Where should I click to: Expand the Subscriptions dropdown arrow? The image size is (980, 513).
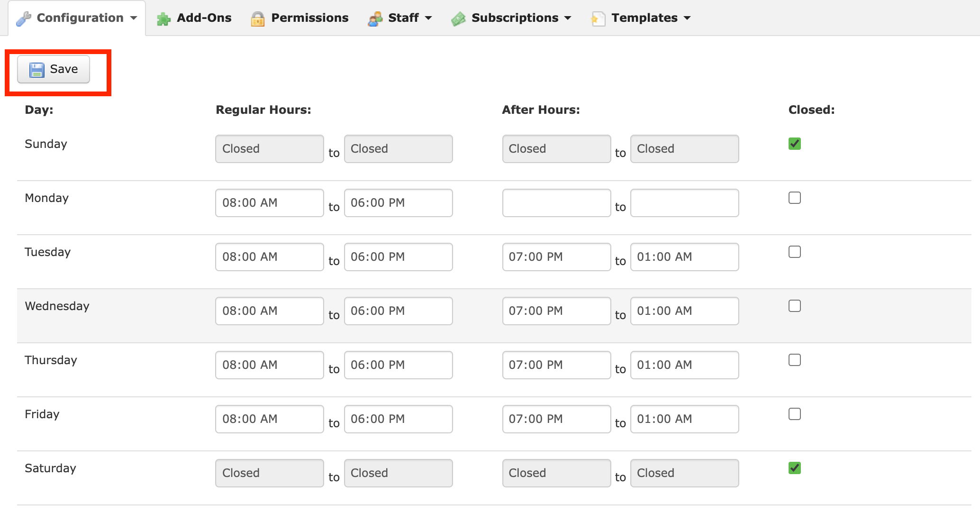568,18
